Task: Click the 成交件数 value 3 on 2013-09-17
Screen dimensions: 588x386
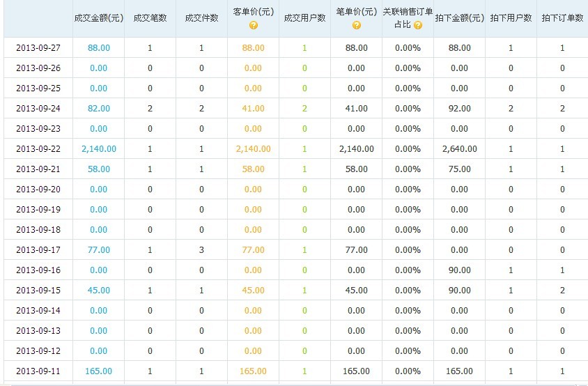Action: [202, 250]
